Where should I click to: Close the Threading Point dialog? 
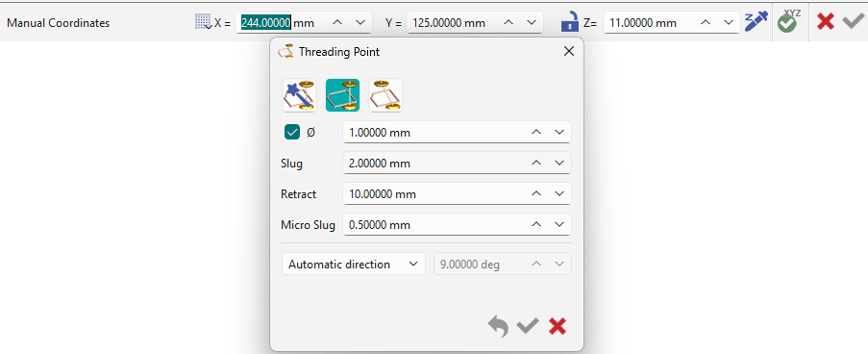click(x=568, y=52)
